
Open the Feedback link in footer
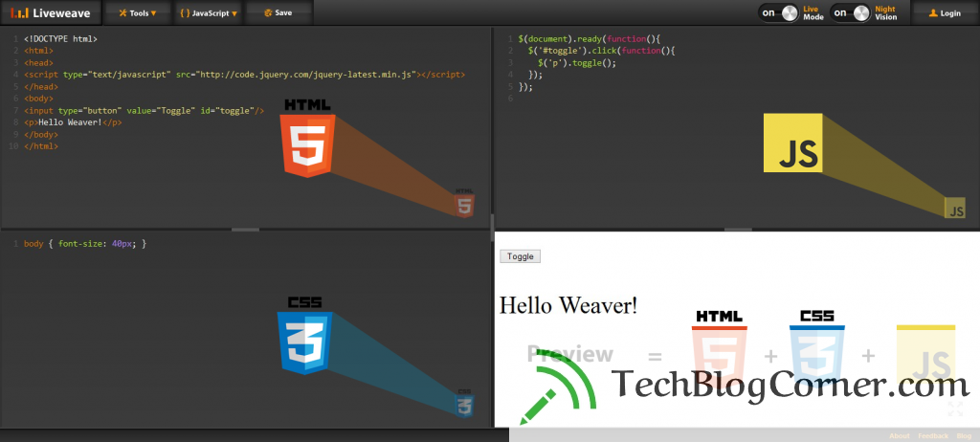click(x=933, y=435)
